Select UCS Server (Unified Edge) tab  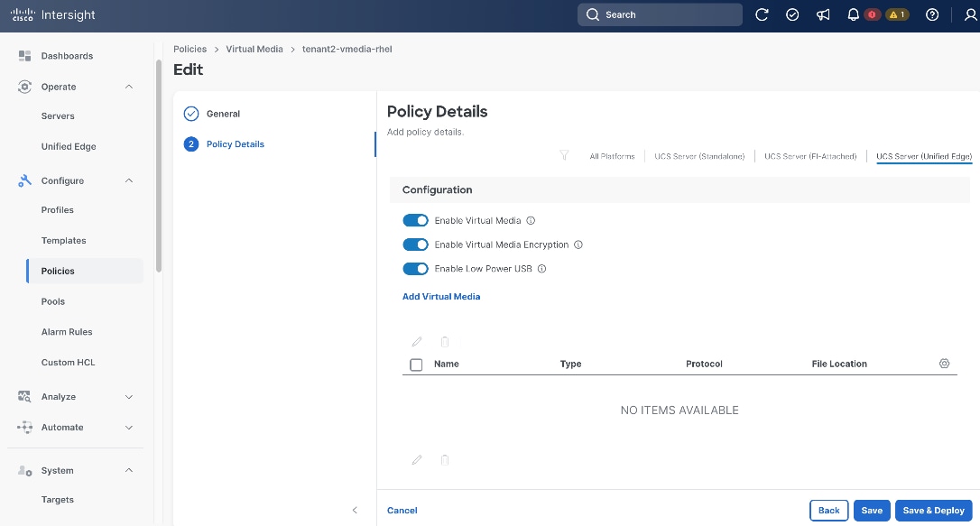coord(924,156)
